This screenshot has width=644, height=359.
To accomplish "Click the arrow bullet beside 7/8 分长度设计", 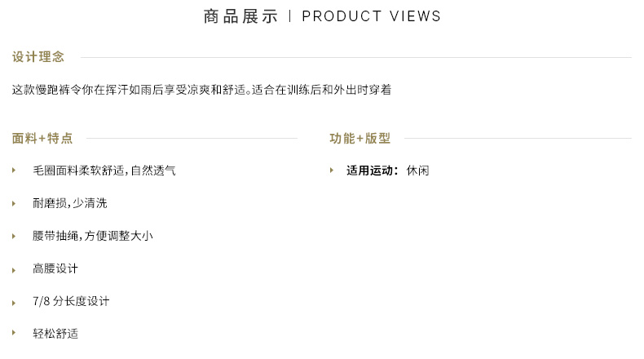I will 14,303.
